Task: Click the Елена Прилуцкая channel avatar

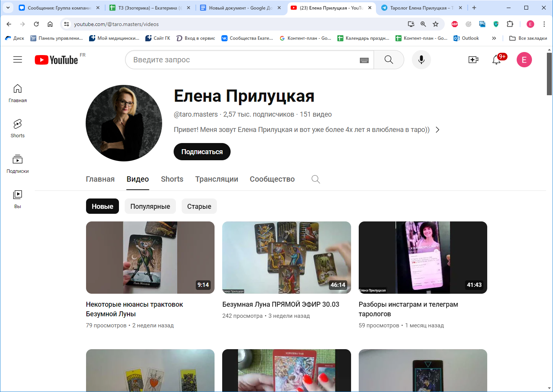Action: pos(124,123)
